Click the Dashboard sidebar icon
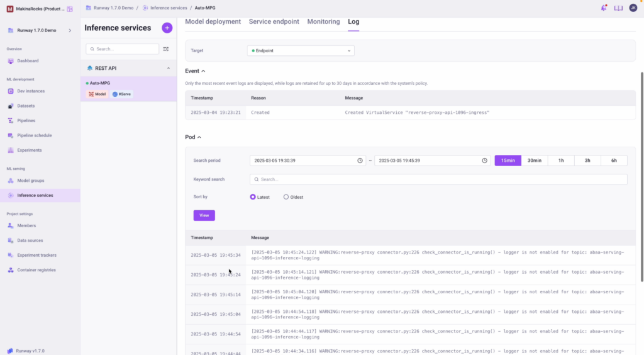644x355 pixels. [x=11, y=61]
